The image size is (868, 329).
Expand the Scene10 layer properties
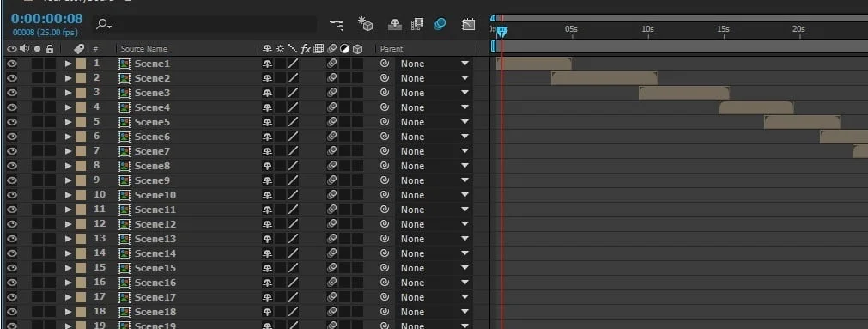coord(68,195)
